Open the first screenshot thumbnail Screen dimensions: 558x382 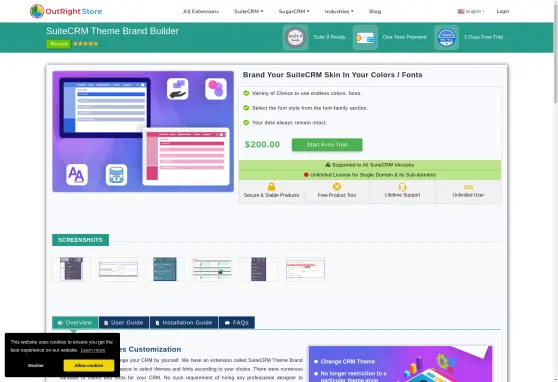(x=71, y=269)
